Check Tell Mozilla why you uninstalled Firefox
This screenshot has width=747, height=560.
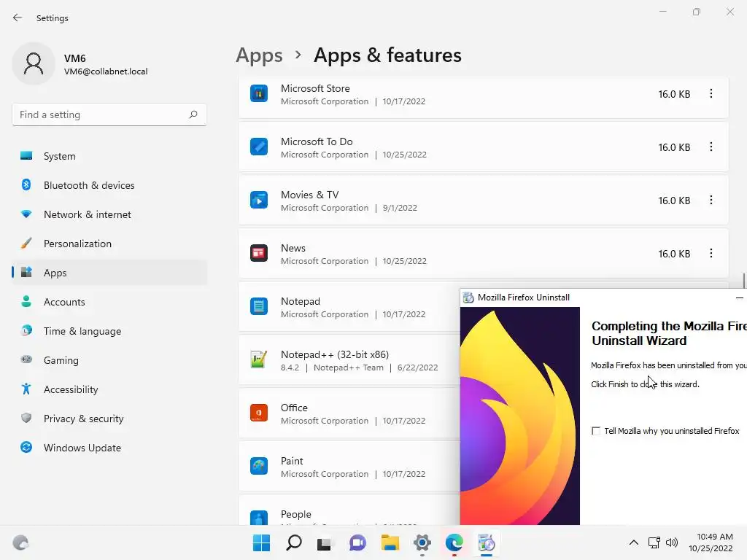(595, 431)
